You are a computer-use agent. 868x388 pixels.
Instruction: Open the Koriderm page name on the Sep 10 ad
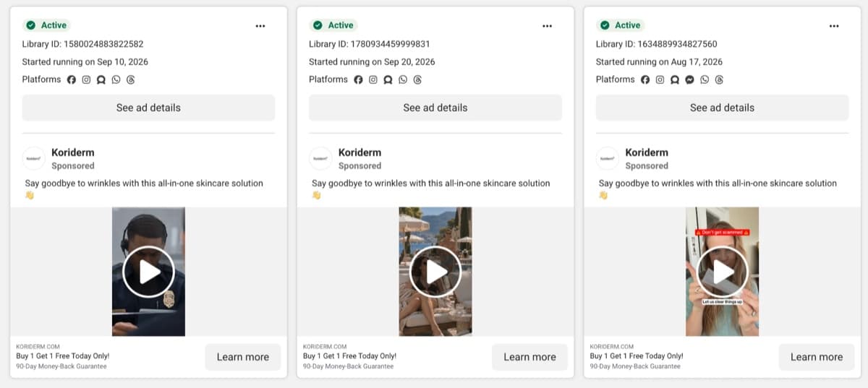73,152
